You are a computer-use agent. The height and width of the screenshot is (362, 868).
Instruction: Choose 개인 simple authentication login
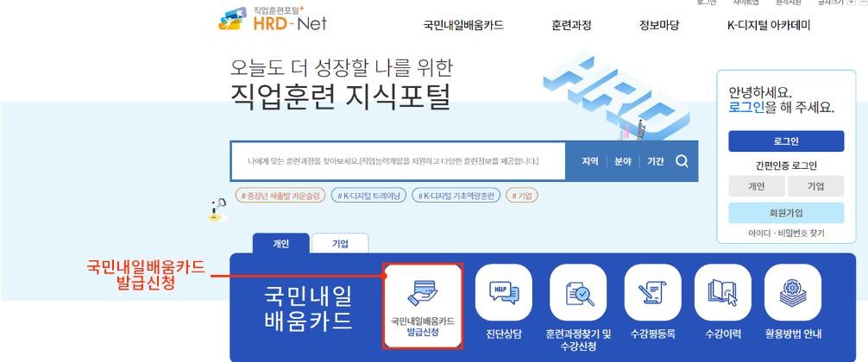pyautogui.click(x=756, y=186)
